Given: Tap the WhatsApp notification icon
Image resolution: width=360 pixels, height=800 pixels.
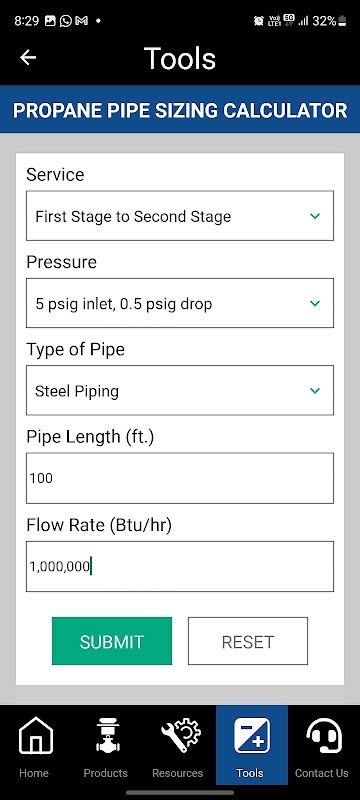Looking at the screenshot, I should [x=65, y=21].
